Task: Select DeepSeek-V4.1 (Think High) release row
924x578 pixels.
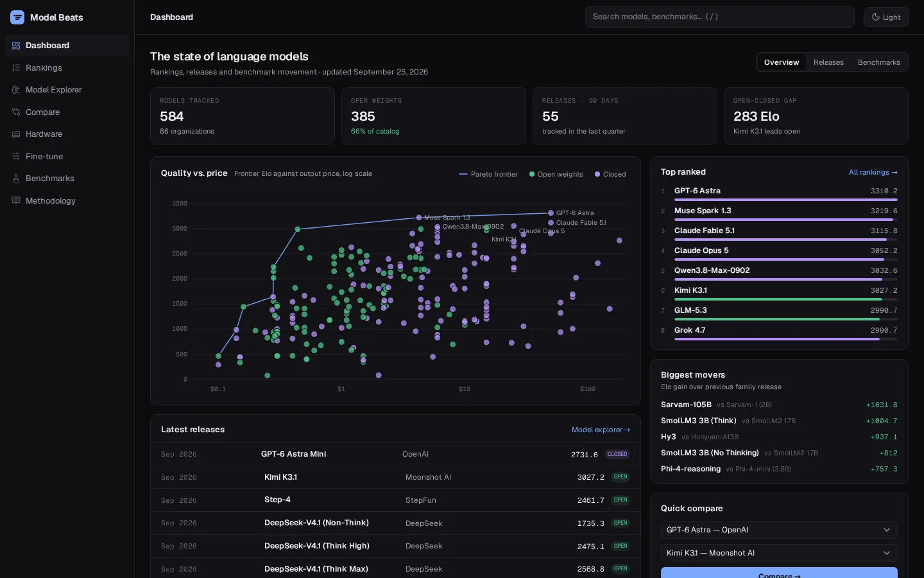Action: [x=395, y=547]
